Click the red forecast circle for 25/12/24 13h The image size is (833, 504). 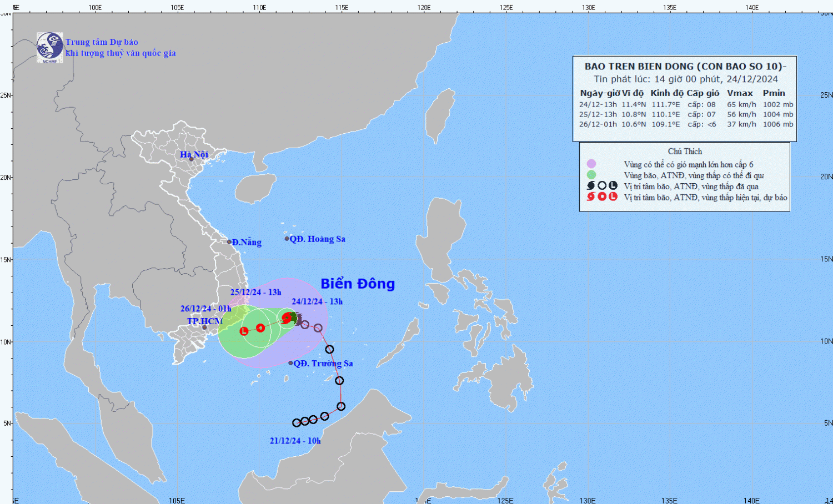pyautogui.click(x=260, y=328)
